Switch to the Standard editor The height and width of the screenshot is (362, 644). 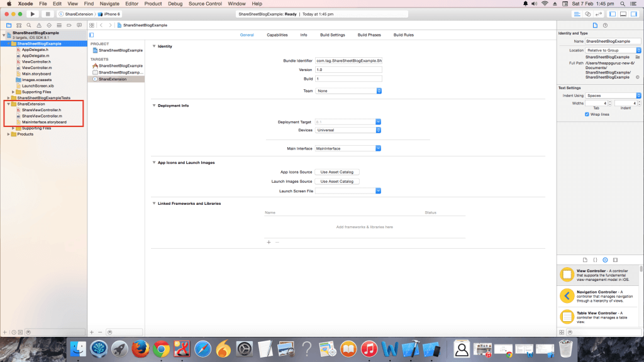(x=577, y=14)
